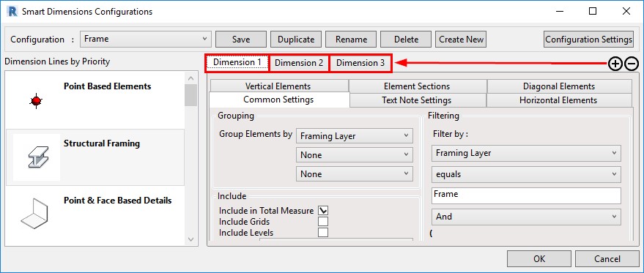Open the equals operator dropdown
The width and height of the screenshot is (644, 273).
pyautogui.click(x=526, y=174)
